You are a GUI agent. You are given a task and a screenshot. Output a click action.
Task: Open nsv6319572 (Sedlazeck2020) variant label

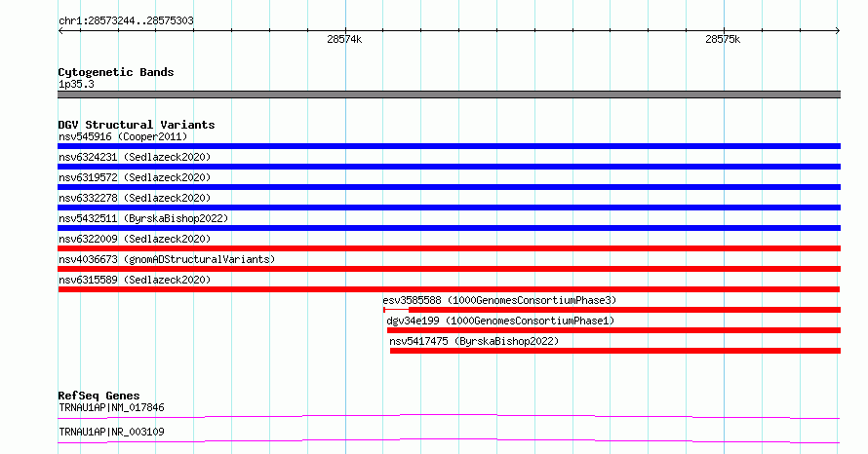click(135, 177)
